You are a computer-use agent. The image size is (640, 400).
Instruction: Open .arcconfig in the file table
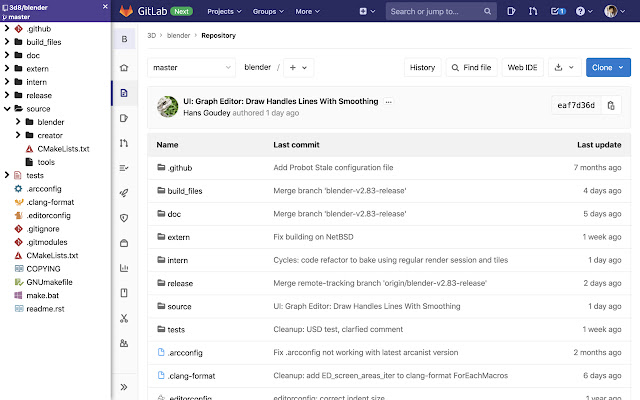[x=185, y=353]
